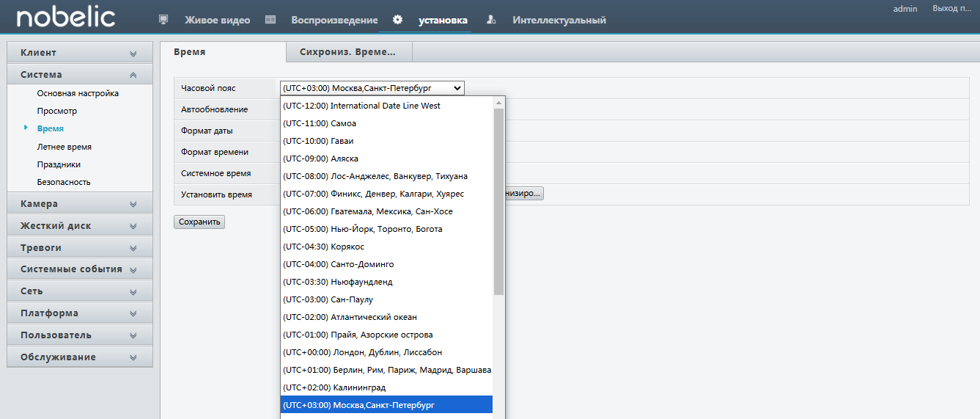
Task: Select (UTC-09:00) Аляска option
Action: click(386, 159)
